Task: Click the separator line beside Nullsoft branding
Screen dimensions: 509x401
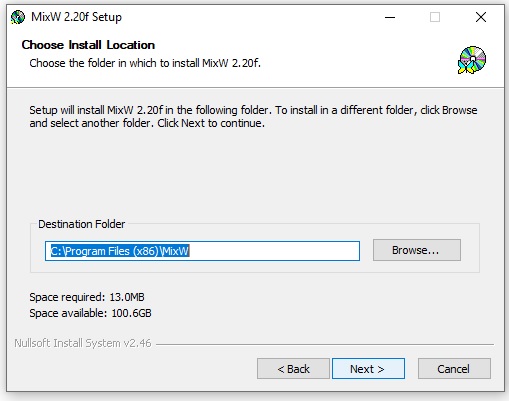Action: [325, 344]
